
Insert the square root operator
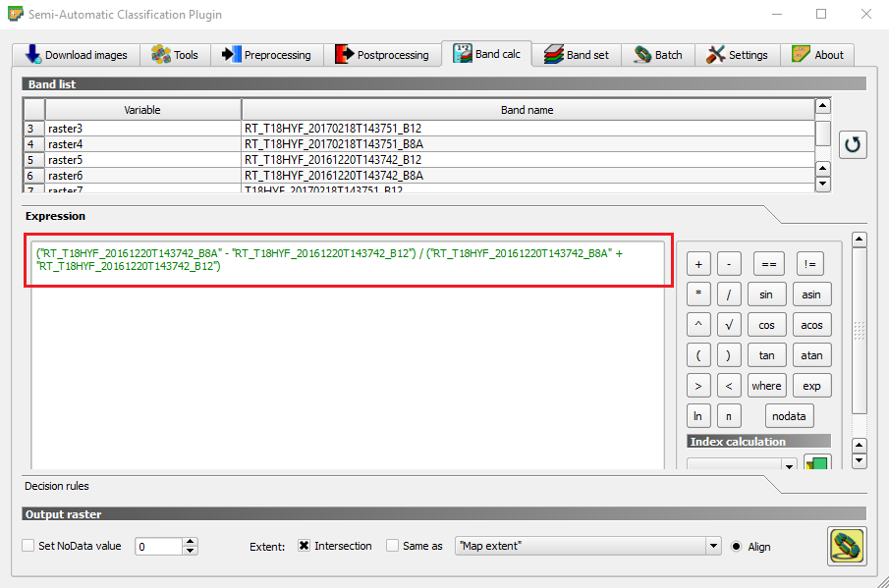[728, 325]
